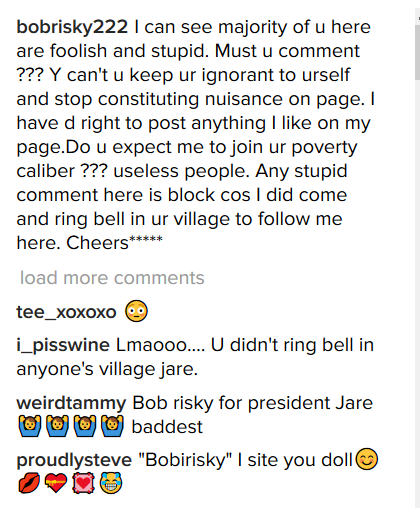
Task: Open tee_xoxoxo user profile
Action: click(66, 312)
